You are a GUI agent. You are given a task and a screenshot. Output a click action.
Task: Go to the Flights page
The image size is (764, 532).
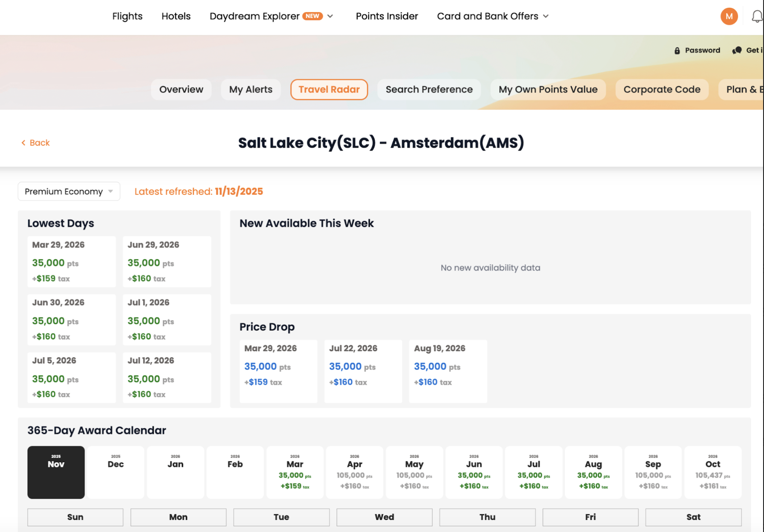pos(127,16)
